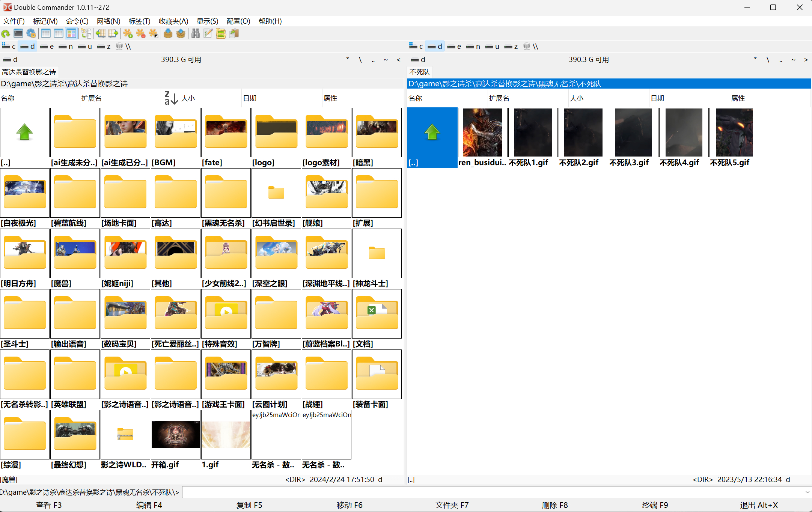Open network \\ location in right panel

(531, 47)
